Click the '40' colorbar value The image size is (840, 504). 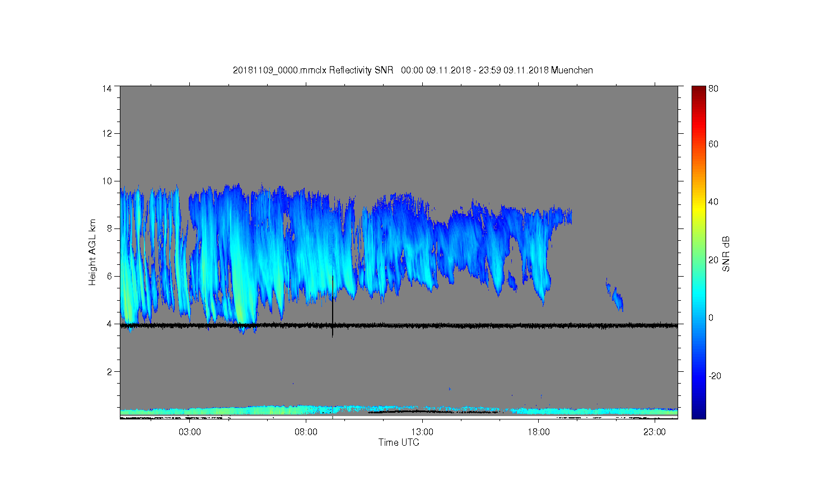[x=713, y=202]
